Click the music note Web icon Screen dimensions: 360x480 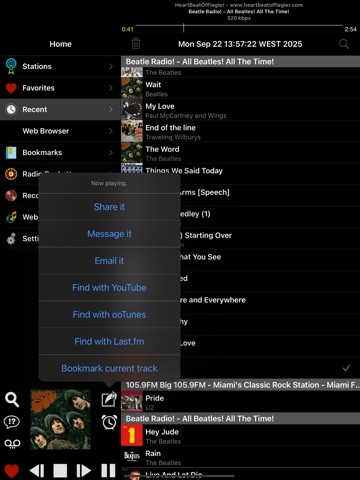click(x=11, y=217)
